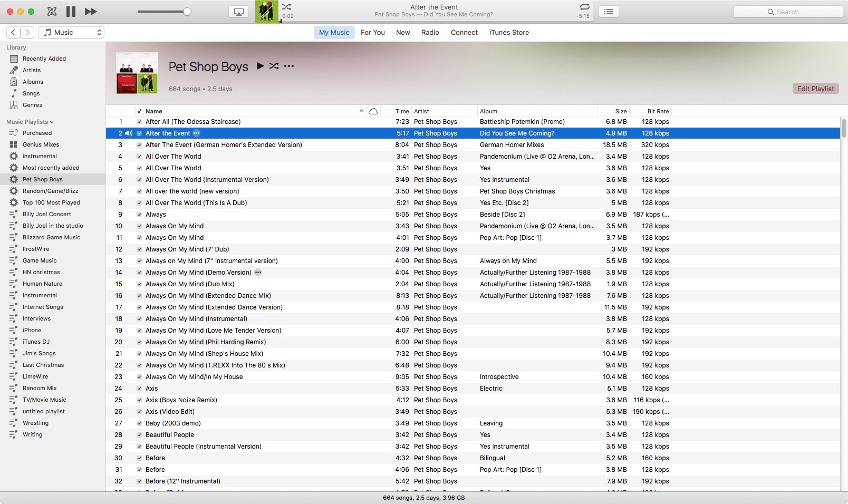Sort songs by the Album column

[537, 111]
